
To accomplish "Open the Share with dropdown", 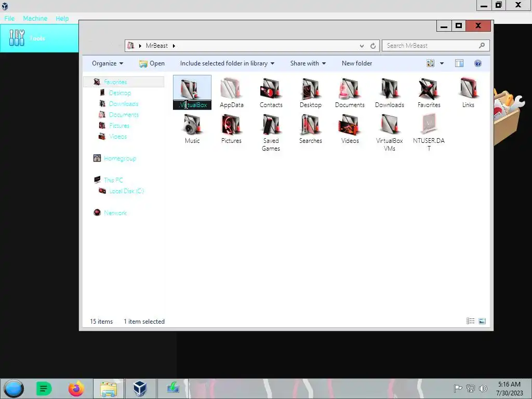I will pos(308,63).
